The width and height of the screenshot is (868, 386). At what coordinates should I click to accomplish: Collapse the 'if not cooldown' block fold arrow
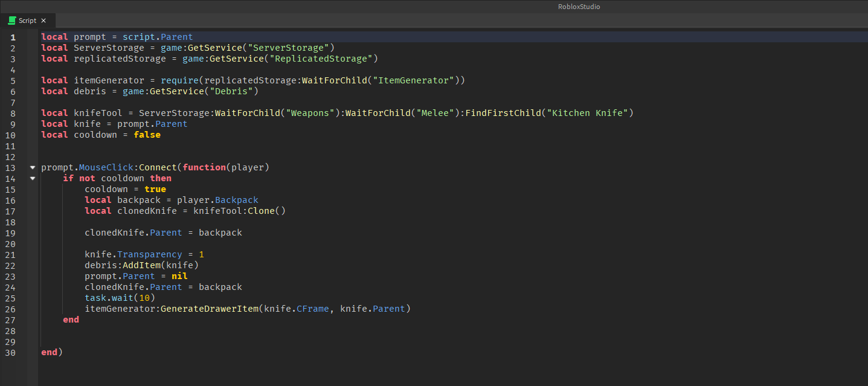point(33,178)
